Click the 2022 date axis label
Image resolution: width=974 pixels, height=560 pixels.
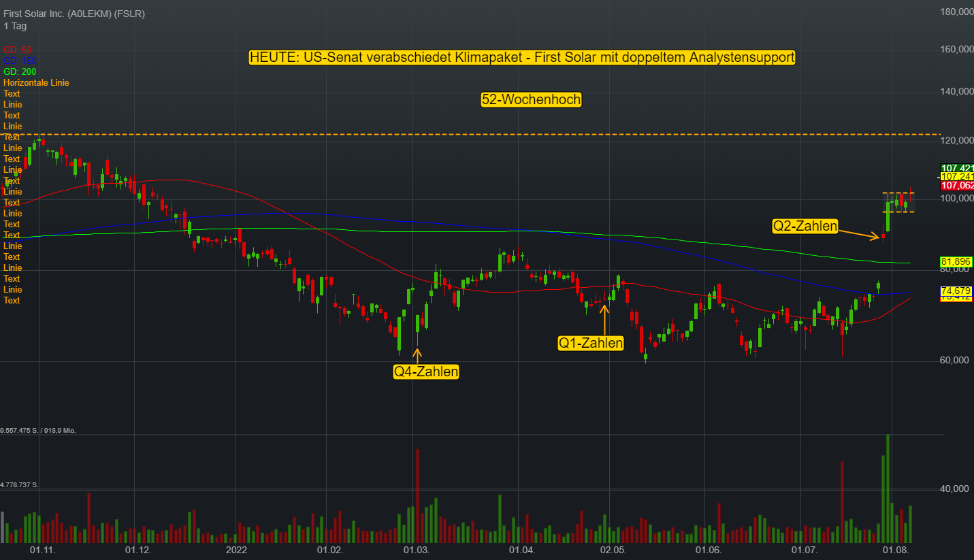tap(236, 549)
